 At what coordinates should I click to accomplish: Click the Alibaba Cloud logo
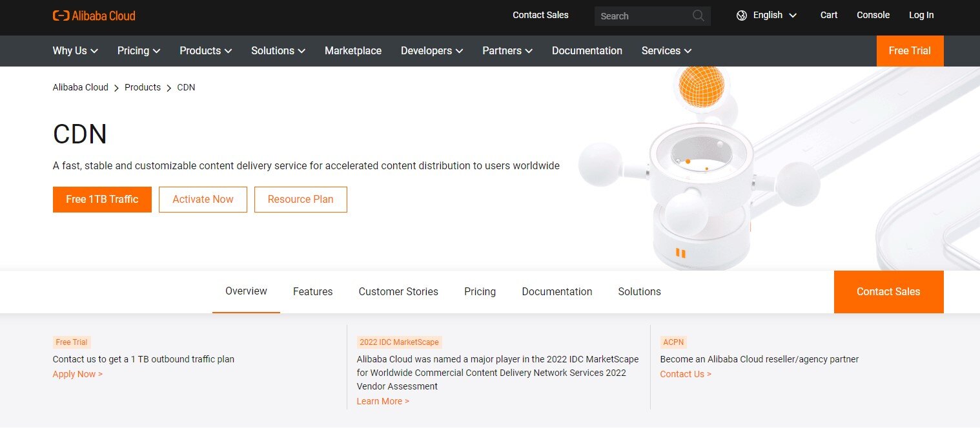click(x=94, y=16)
